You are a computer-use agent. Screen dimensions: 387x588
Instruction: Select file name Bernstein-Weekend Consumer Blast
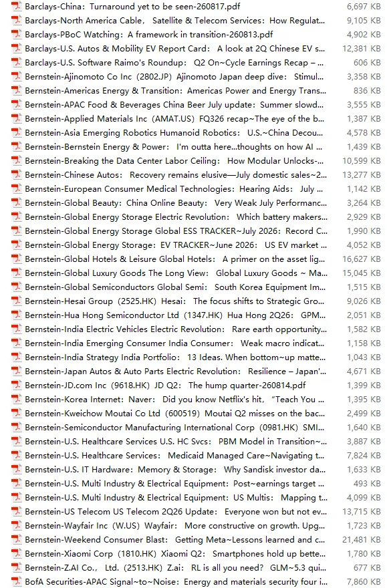point(174,540)
